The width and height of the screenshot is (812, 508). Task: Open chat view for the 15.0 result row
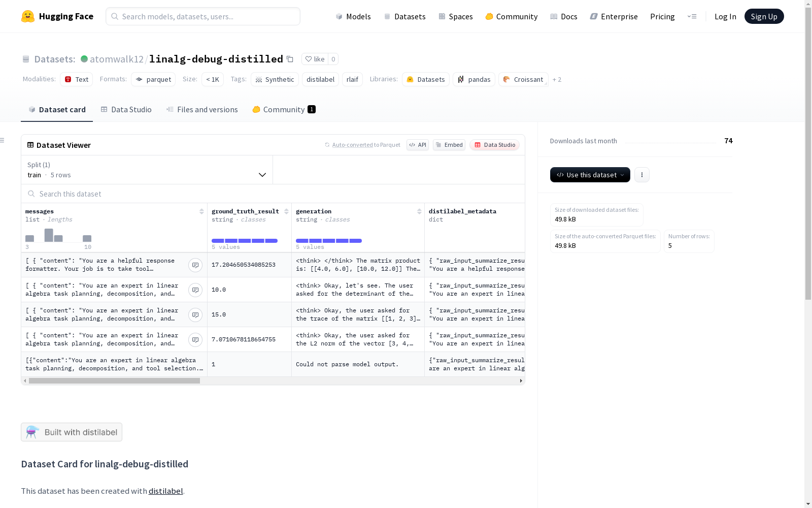[195, 315]
